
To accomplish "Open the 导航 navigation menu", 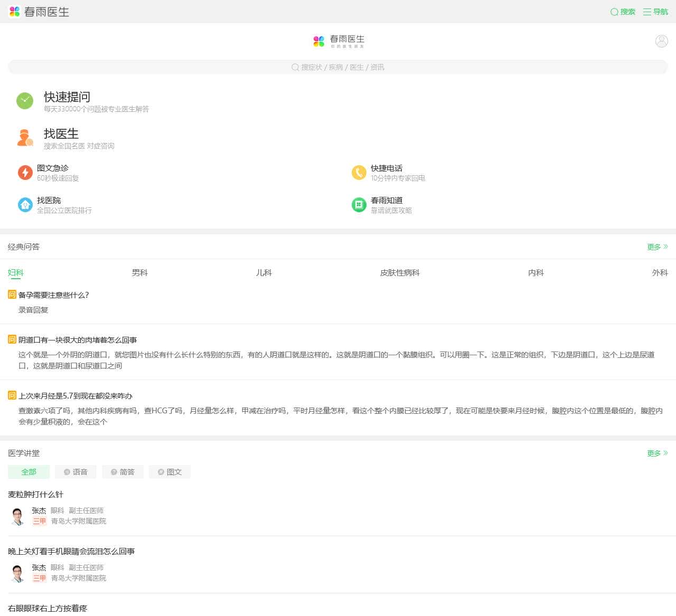I will pyautogui.click(x=655, y=12).
